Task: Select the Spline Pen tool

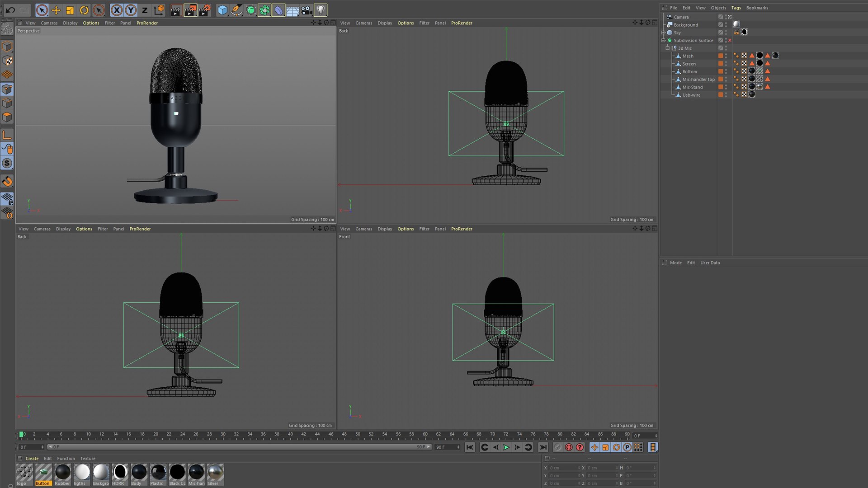Action: tap(236, 9)
